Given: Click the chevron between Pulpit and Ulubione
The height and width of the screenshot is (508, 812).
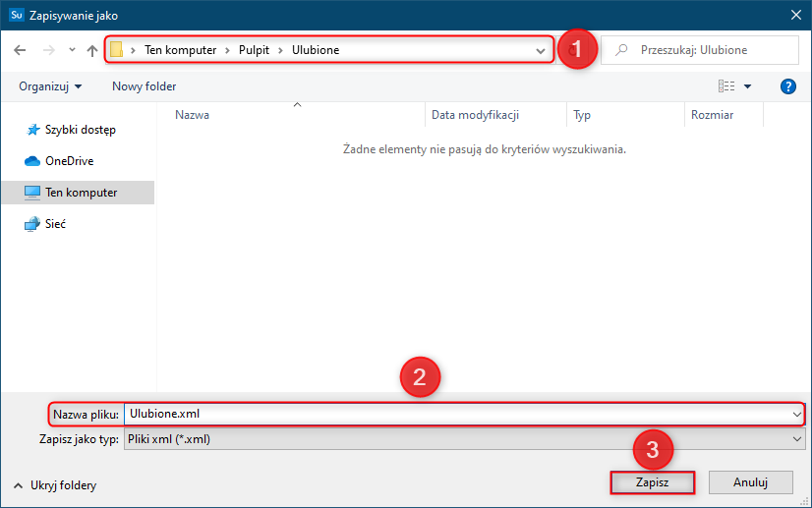Looking at the screenshot, I should click(x=281, y=50).
